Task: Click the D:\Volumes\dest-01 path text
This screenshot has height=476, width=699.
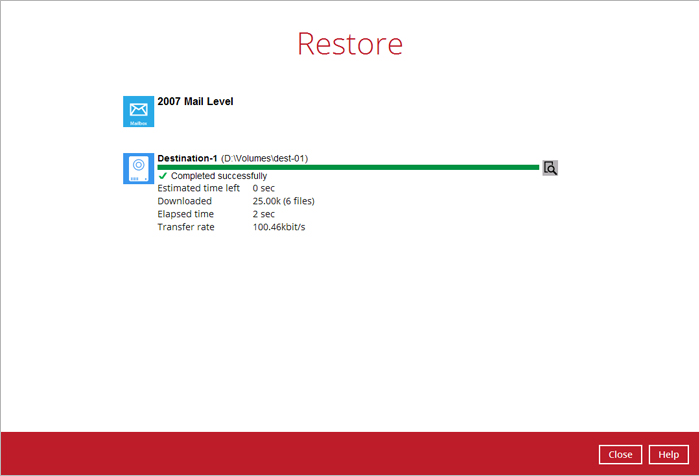Action: point(265,158)
